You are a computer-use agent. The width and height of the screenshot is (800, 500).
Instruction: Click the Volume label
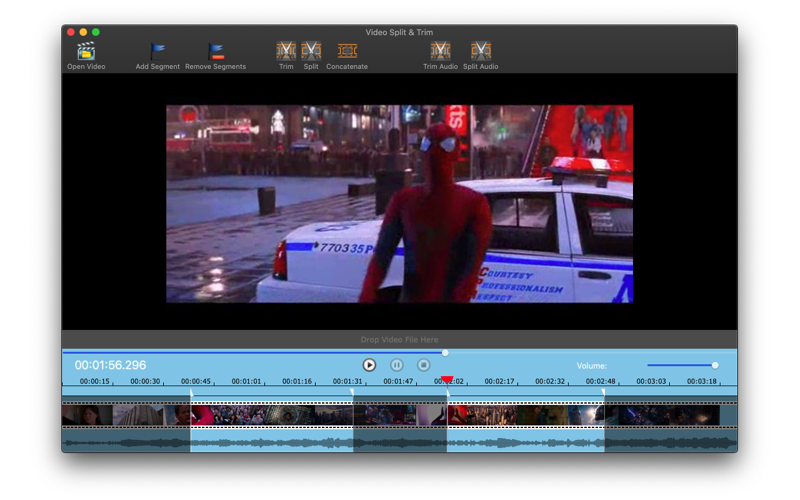click(x=592, y=366)
